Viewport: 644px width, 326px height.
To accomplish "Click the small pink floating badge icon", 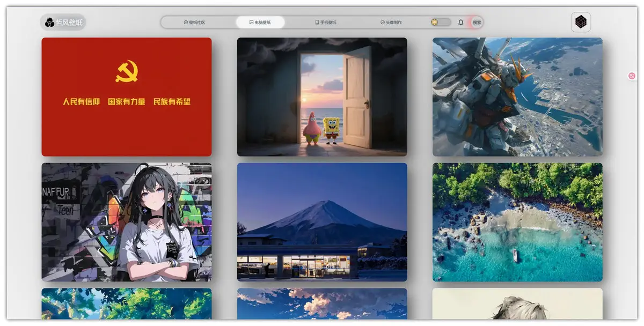I will click(x=632, y=76).
